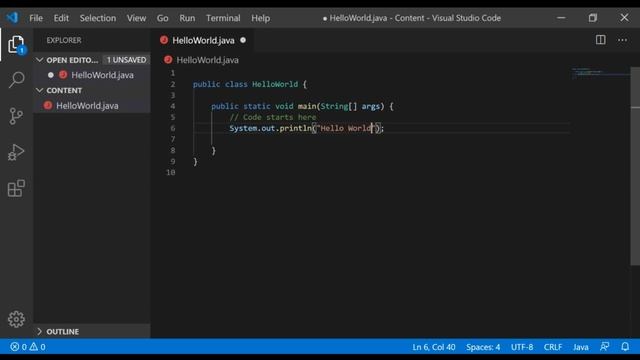Screen dimensions: 640x360
Task: Click the Java icon in breadcrumb
Action: click(168, 60)
